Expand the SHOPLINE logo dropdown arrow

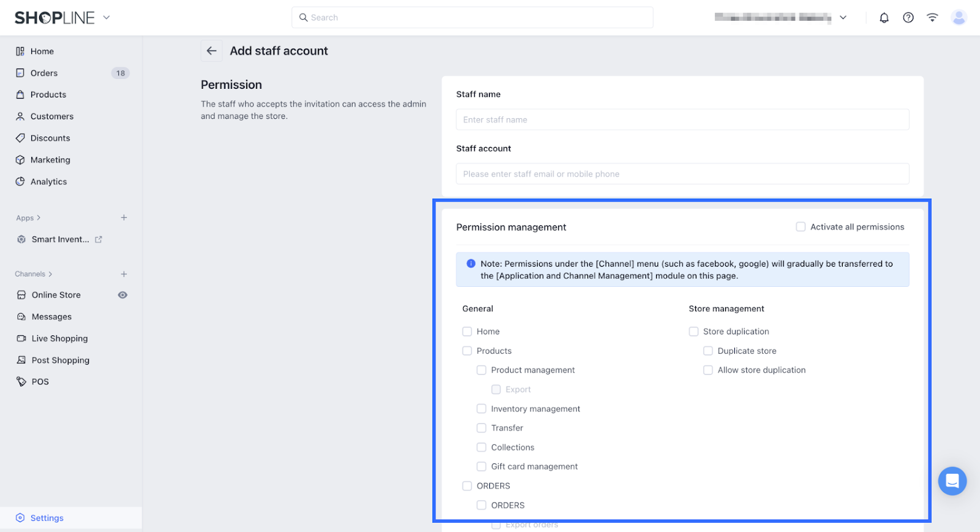tap(107, 18)
